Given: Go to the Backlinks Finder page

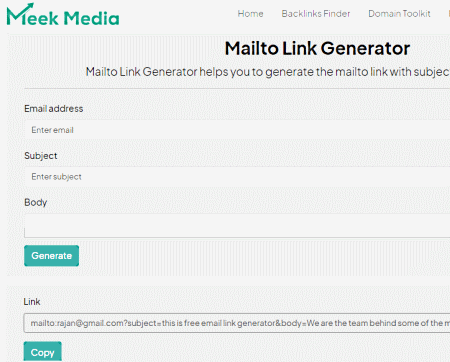Looking at the screenshot, I should point(316,14).
